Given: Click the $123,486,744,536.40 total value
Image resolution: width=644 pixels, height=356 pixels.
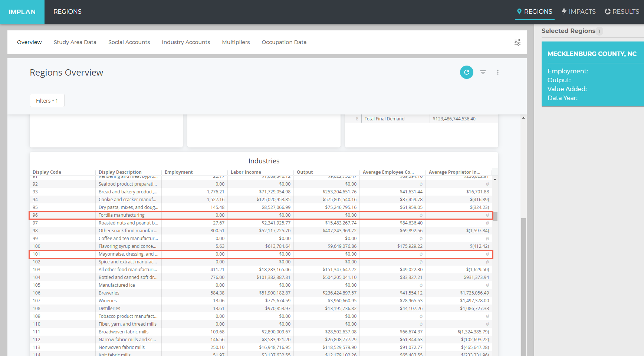Looking at the screenshot, I should point(454,119).
